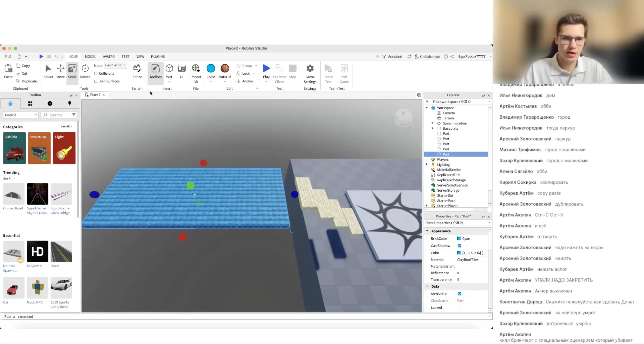The width and height of the screenshot is (644, 344).
Task: Expand the SpawnLocation tree item
Action: click(432, 123)
